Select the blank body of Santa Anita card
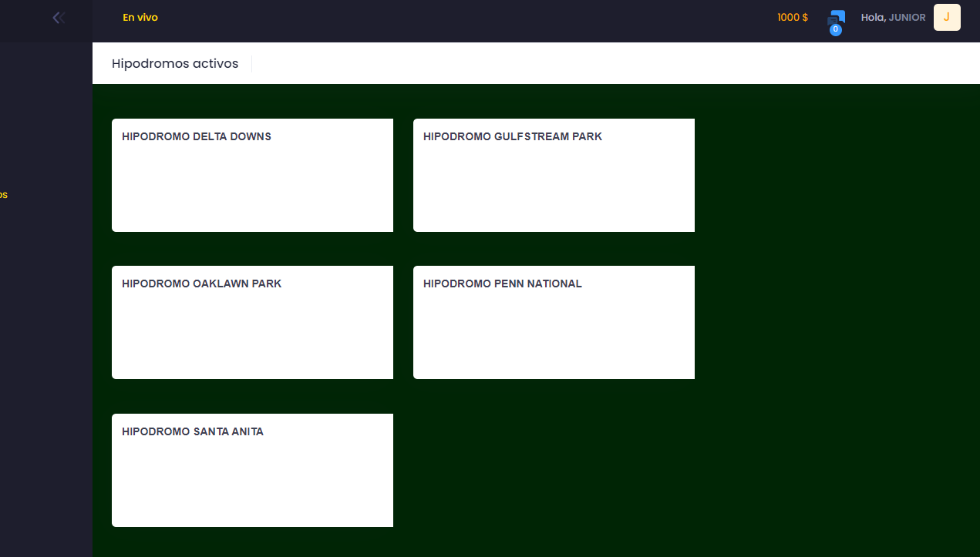The image size is (980, 557). (x=252, y=484)
